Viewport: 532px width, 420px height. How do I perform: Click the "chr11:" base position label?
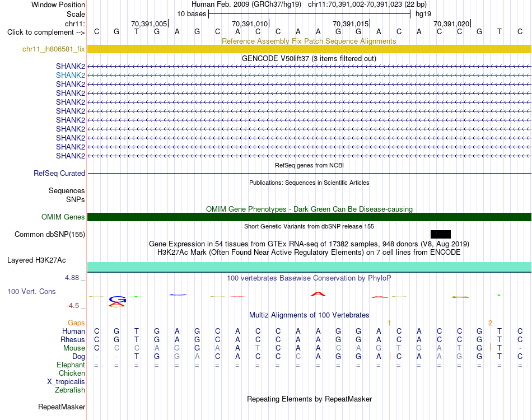[x=75, y=24]
